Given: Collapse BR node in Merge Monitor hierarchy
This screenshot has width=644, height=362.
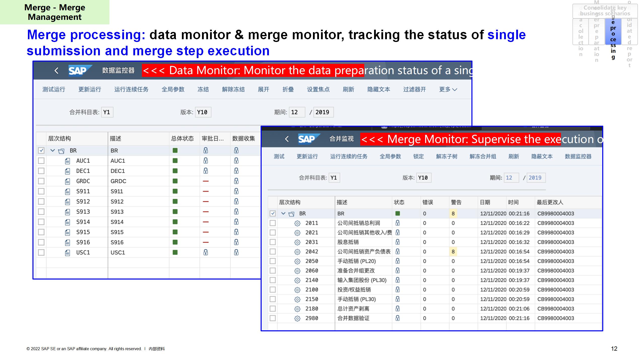Looking at the screenshot, I should tap(283, 213).
